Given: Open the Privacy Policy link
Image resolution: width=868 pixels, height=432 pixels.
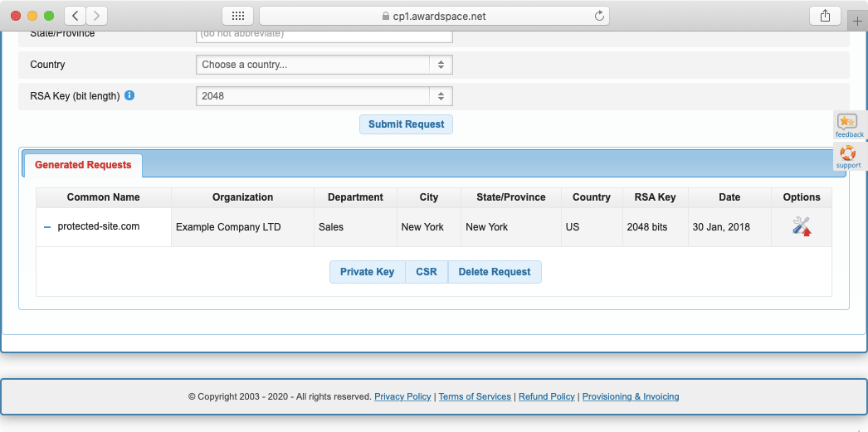Looking at the screenshot, I should point(402,396).
